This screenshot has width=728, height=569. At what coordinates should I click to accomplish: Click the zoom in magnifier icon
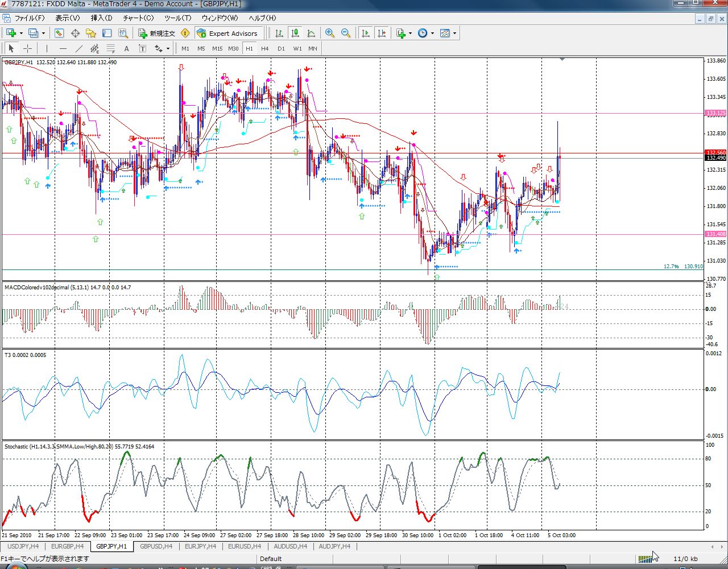(x=330, y=34)
